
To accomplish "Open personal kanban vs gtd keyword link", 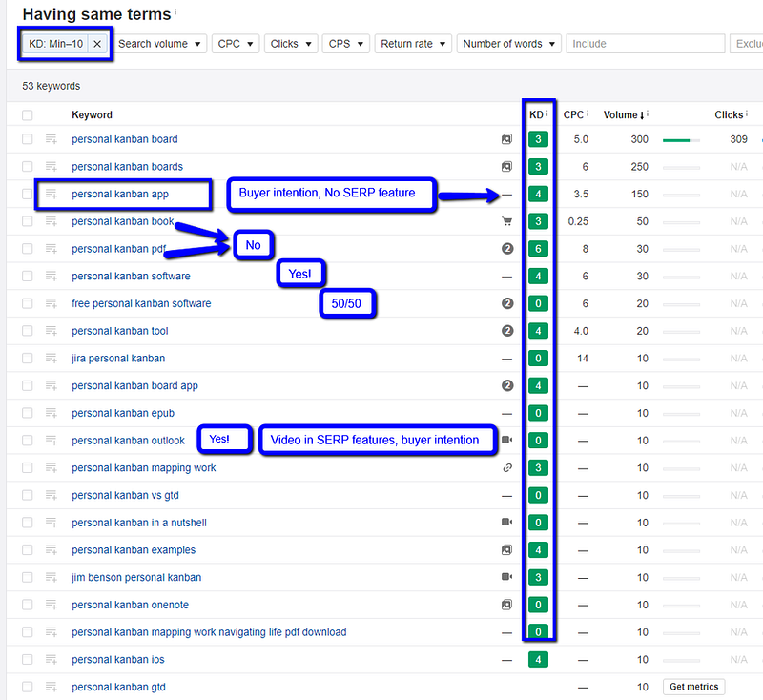I will click(x=125, y=495).
